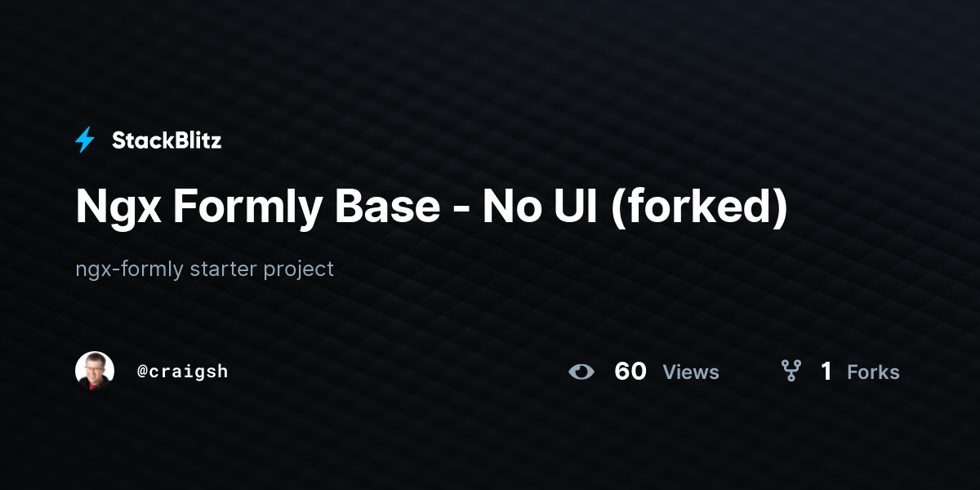Screen dimensions: 980x490
Task: Open the craigsh profile avatar
Action: tap(95, 371)
